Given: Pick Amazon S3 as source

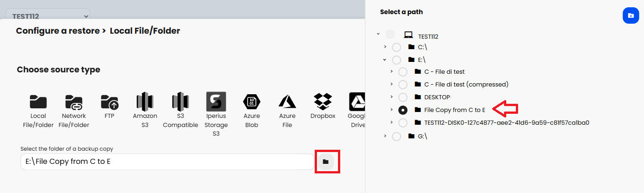Looking at the screenshot, I should [x=145, y=102].
